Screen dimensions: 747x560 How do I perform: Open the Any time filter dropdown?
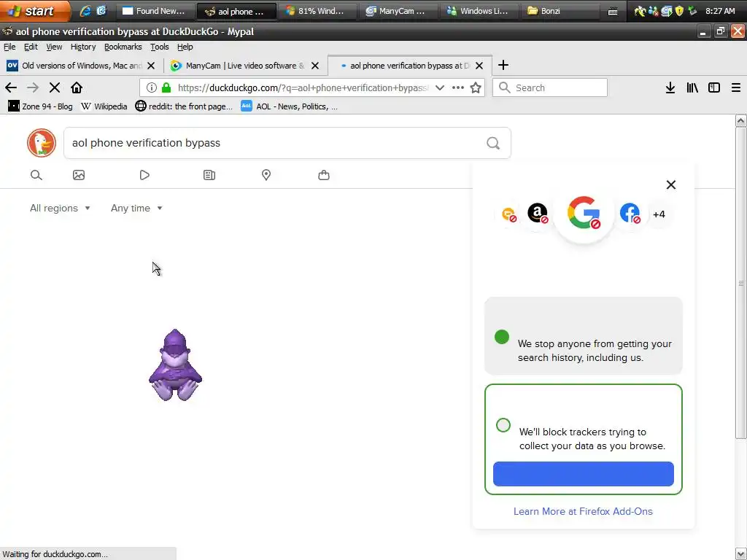(x=136, y=208)
